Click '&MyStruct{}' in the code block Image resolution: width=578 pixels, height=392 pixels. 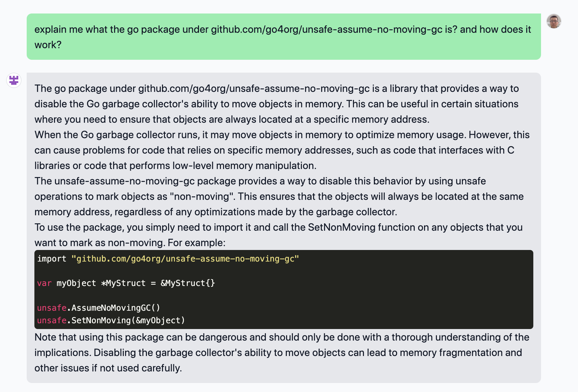(188, 283)
